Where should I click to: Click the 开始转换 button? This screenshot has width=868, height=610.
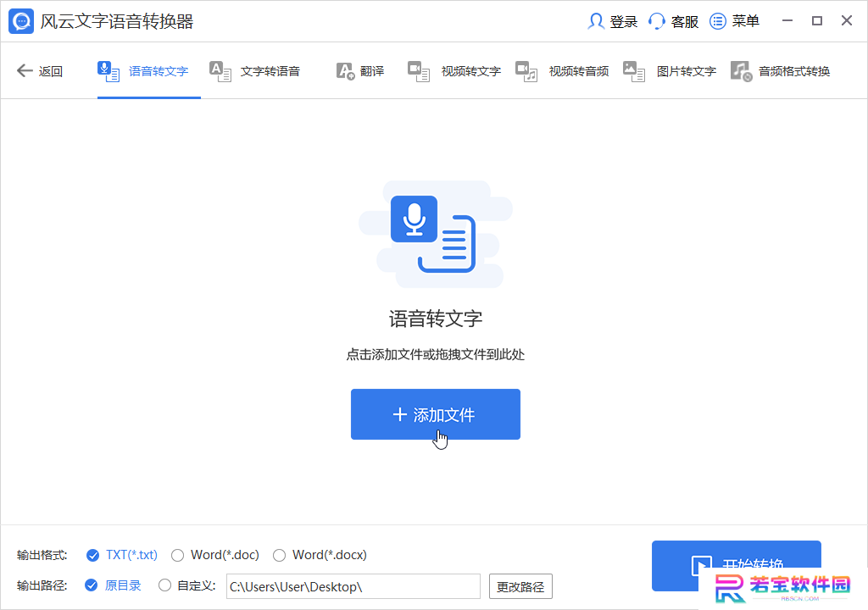click(x=737, y=565)
